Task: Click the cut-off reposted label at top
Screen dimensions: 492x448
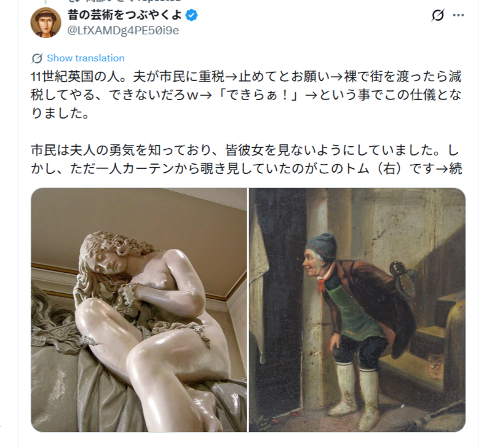Action: (x=125, y=1)
